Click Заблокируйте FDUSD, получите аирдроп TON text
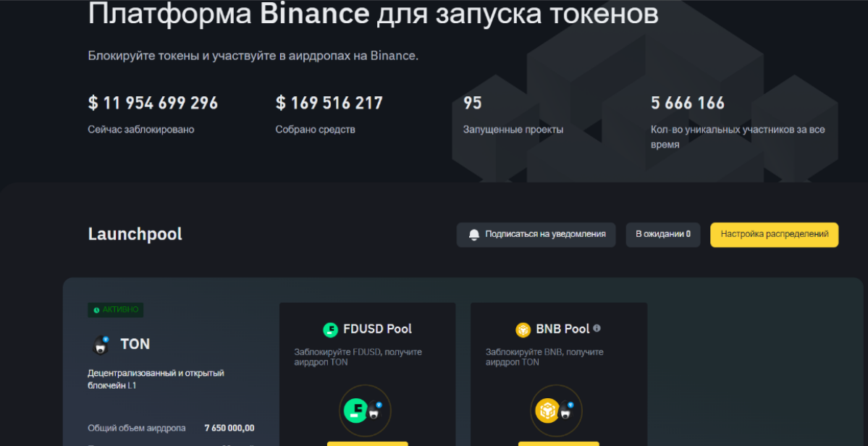 358,357
